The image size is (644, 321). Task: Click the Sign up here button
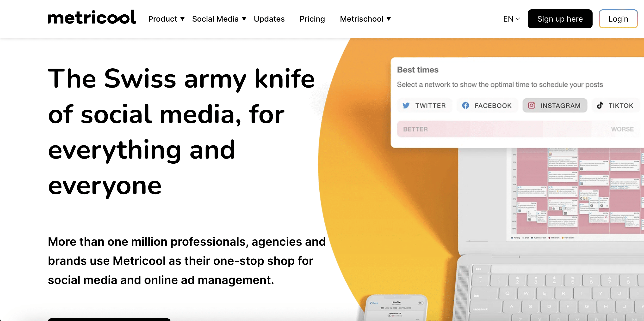[560, 18]
